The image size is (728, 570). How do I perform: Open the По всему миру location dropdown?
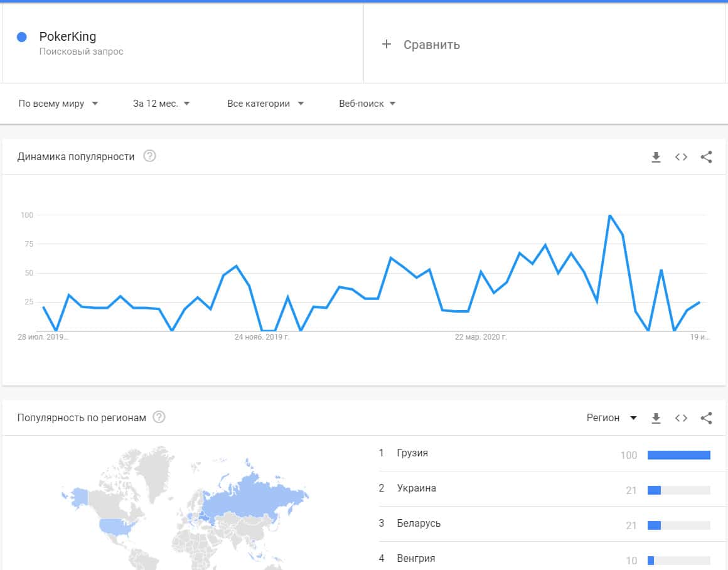[58, 104]
